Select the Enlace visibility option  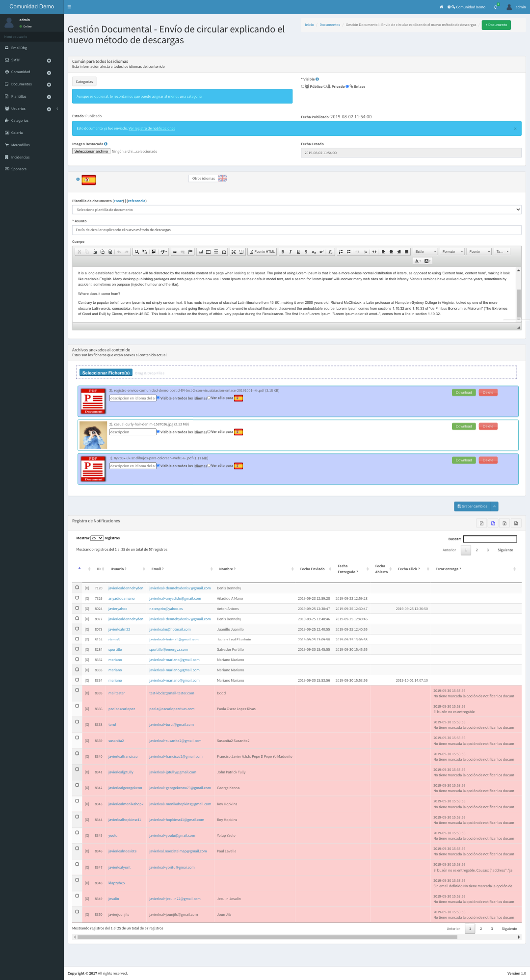point(347,86)
